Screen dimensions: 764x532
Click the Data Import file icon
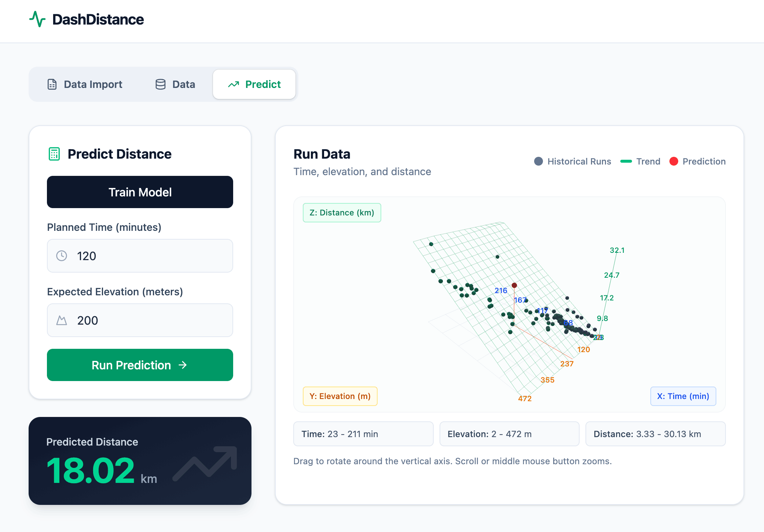point(52,84)
